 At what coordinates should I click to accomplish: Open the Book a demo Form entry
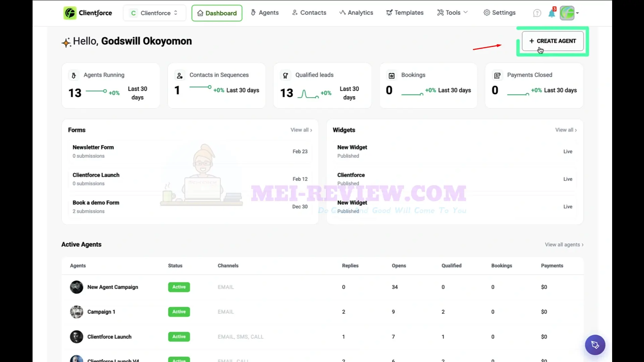190,207
